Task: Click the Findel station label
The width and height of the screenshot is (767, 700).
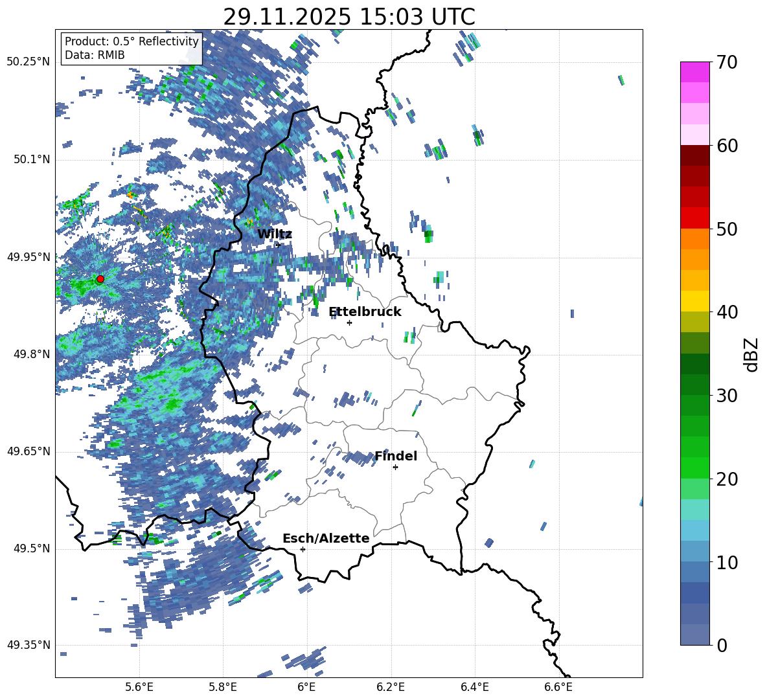Action: [396, 456]
